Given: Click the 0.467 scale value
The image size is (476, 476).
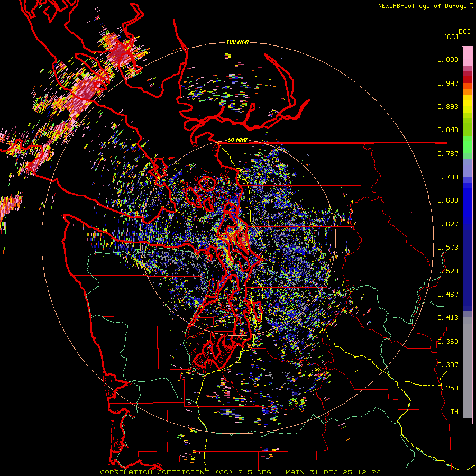Looking at the screenshot, I should (x=448, y=295).
